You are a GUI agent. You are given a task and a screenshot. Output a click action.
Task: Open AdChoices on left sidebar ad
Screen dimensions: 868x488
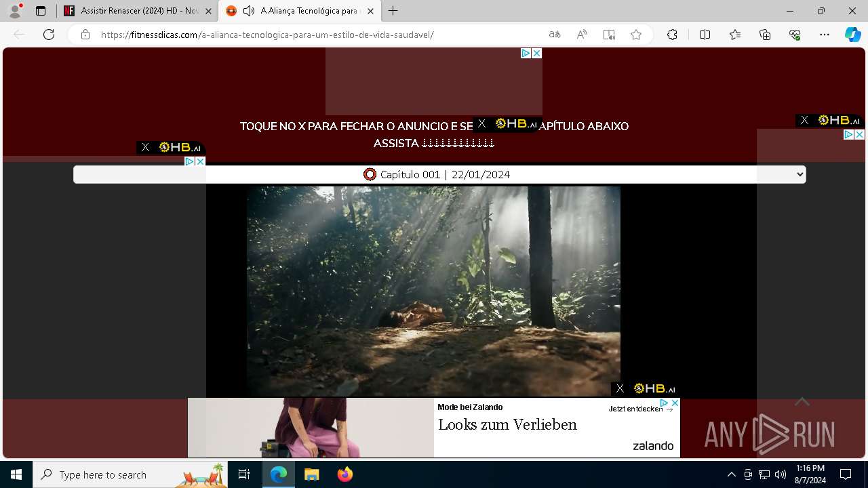190,161
